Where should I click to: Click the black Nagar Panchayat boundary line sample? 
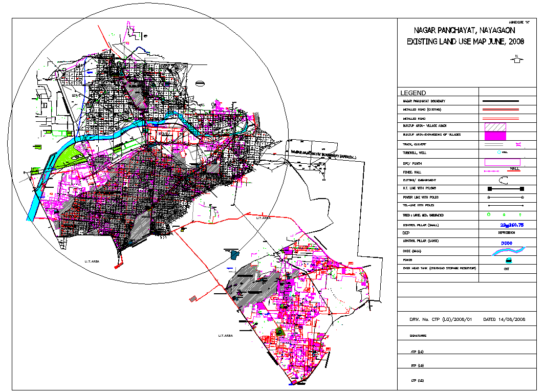(x=501, y=101)
